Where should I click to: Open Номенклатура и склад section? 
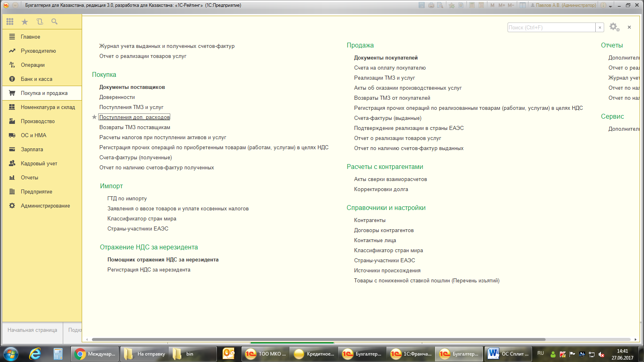pyautogui.click(x=42, y=107)
